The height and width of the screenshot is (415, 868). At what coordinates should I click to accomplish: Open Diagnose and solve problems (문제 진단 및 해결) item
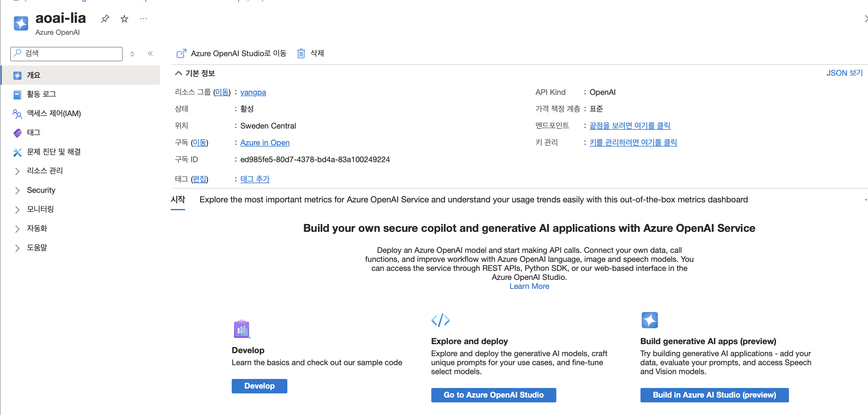(x=53, y=152)
